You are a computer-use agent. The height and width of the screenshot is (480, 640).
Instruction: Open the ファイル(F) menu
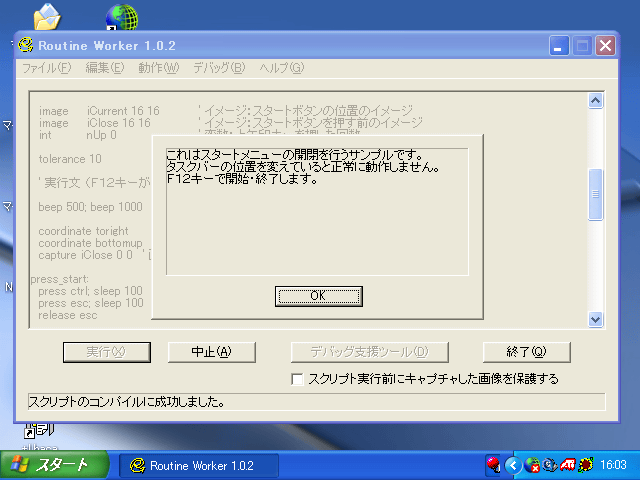coord(47,68)
